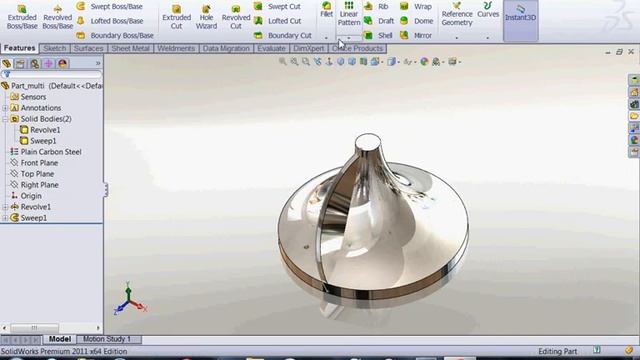The height and width of the screenshot is (360, 640).
Task: Select the Fillet tool
Action: pos(326,10)
